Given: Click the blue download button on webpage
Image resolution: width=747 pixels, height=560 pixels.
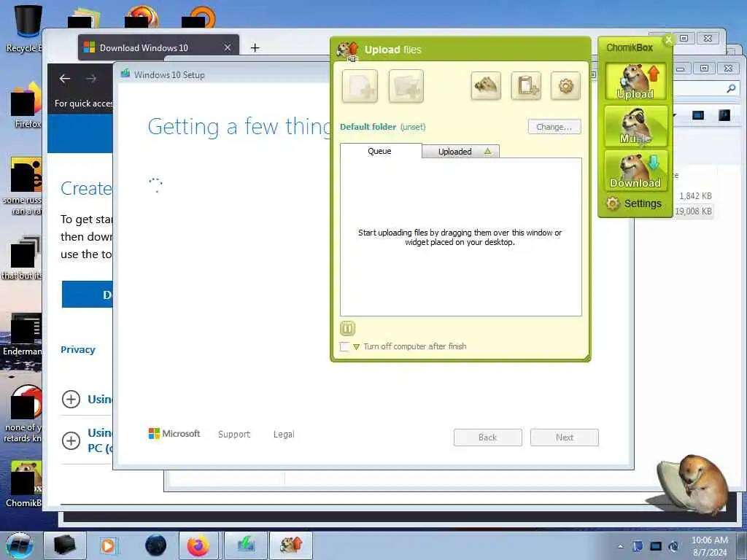Looking at the screenshot, I should (x=88, y=295).
